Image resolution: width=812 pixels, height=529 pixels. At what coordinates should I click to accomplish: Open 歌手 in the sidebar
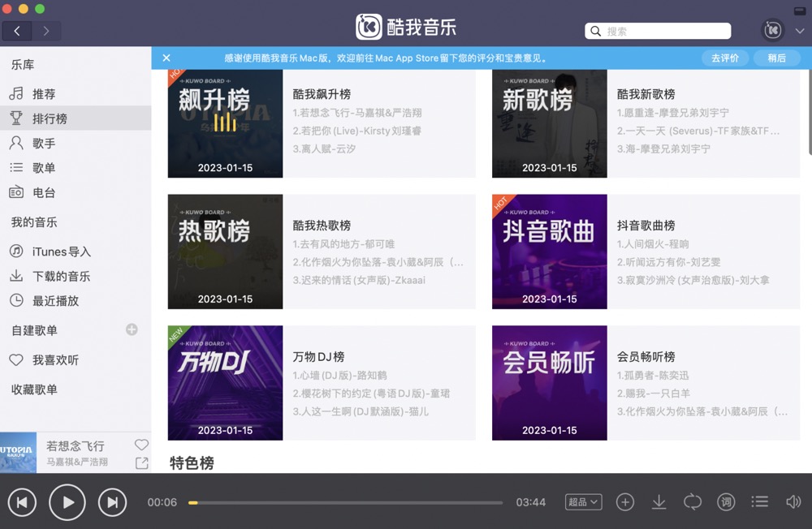click(x=76, y=143)
